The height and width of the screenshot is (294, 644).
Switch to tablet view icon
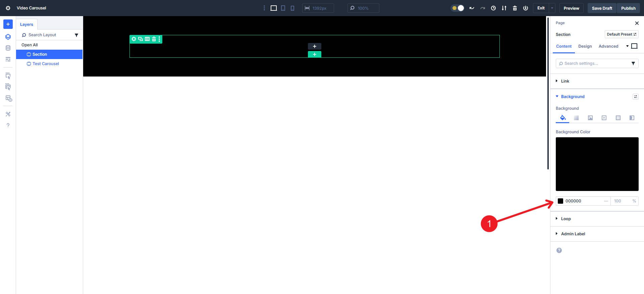pyautogui.click(x=283, y=8)
